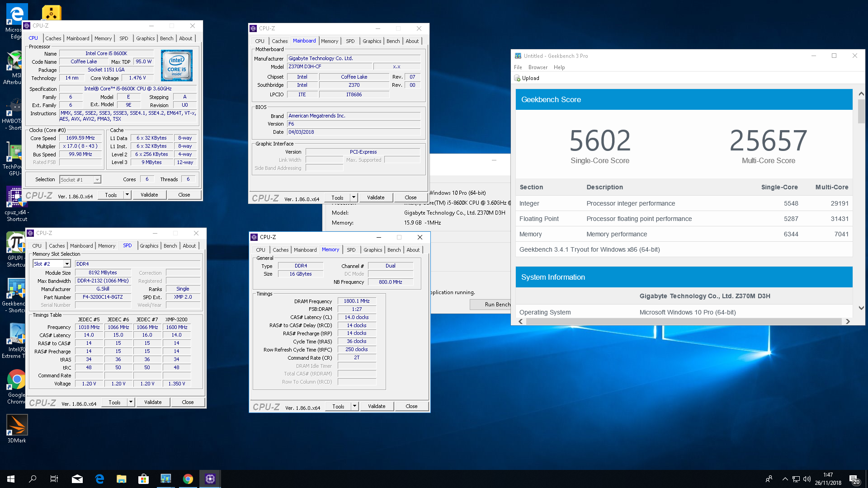868x488 pixels.
Task: Expand Tools arrow in Mainboard window
Action: 354,197
